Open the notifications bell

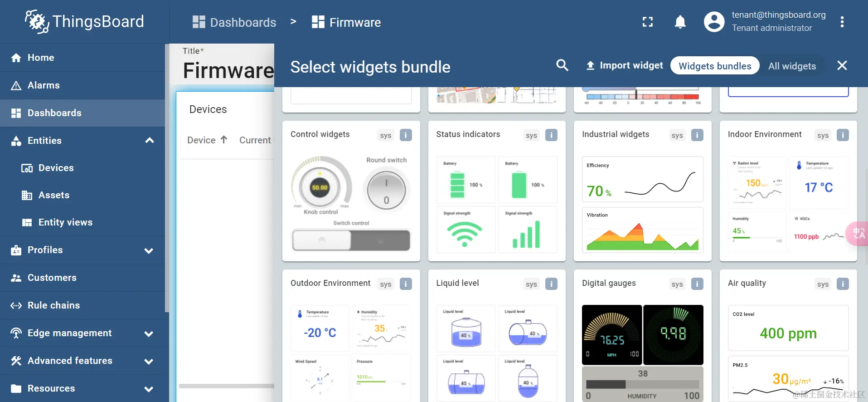(680, 22)
